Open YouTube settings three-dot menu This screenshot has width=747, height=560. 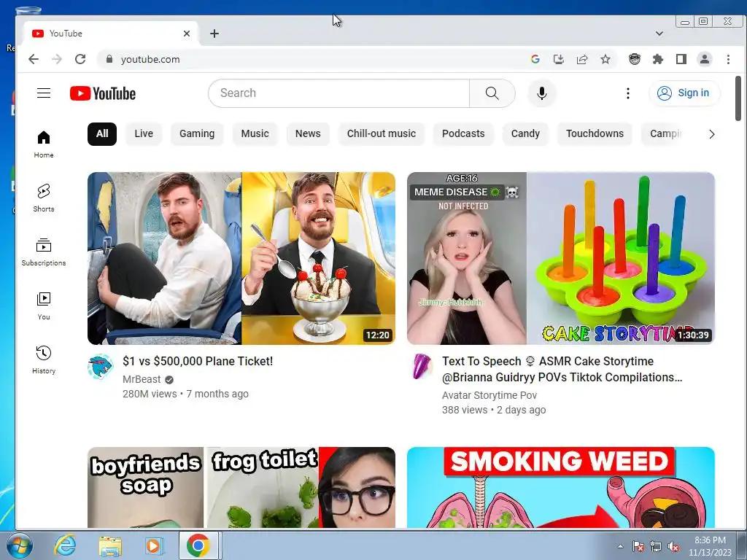[628, 93]
